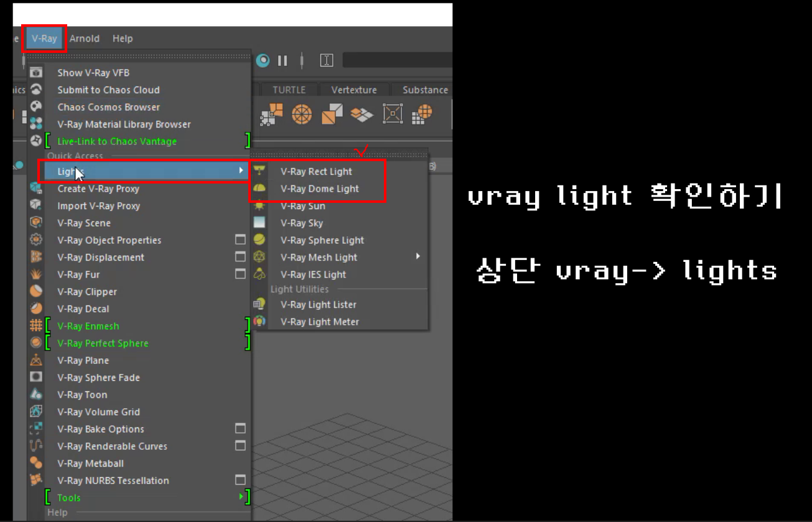Open the Help menu
Image resolution: width=812 pixels, height=522 pixels.
[x=123, y=39]
